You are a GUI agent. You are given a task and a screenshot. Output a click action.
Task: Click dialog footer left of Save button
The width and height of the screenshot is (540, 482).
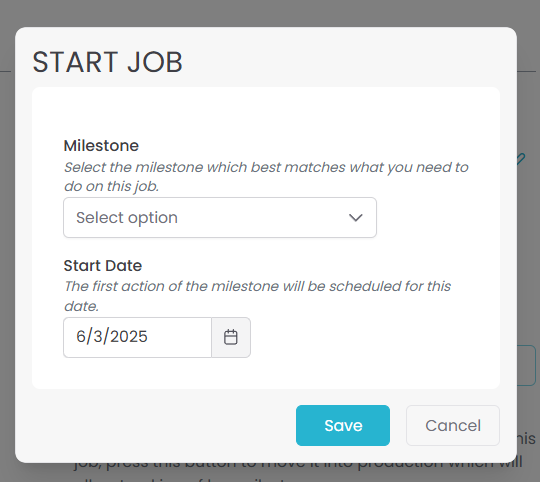[155, 426]
